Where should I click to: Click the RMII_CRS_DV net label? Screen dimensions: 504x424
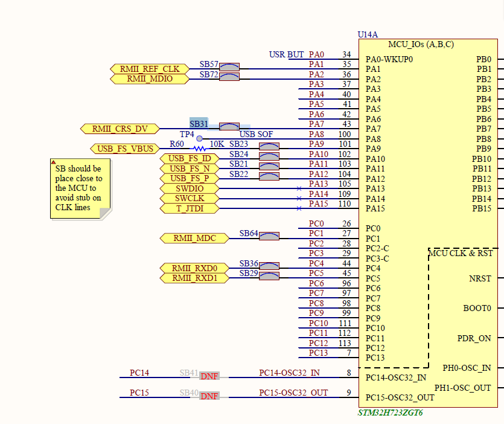click(x=120, y=129)
